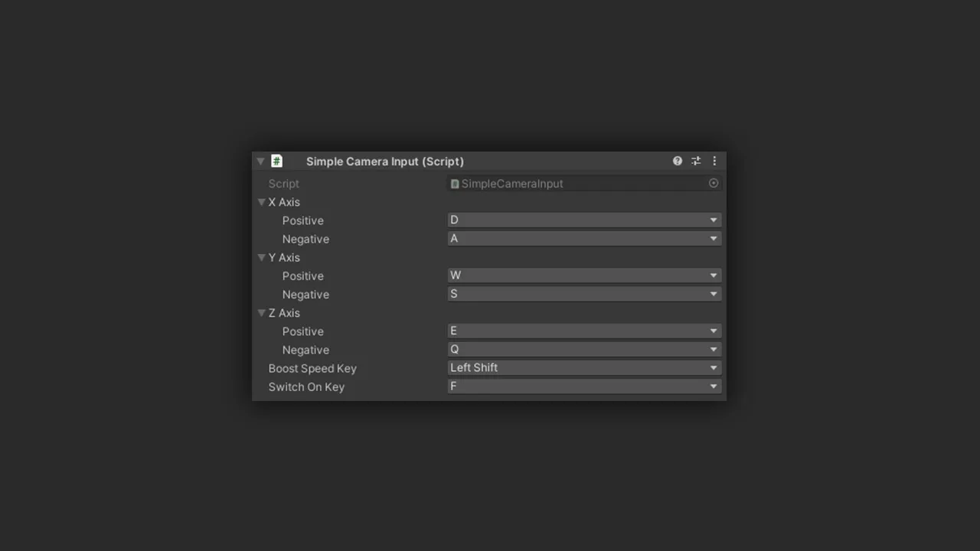Open Y Axis Negative key dropdown showing S
The width and height of the screenshot is (980, 551).
(x=583, y=294)
